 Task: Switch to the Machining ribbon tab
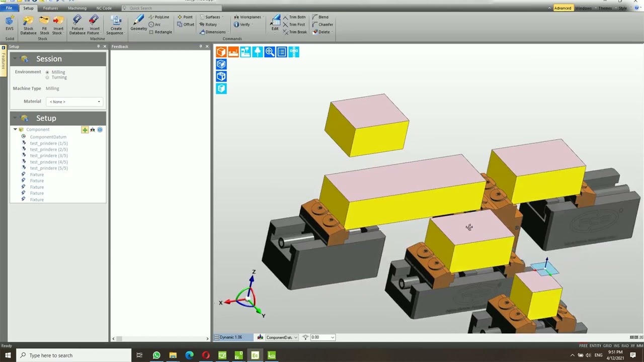(77, 8)
